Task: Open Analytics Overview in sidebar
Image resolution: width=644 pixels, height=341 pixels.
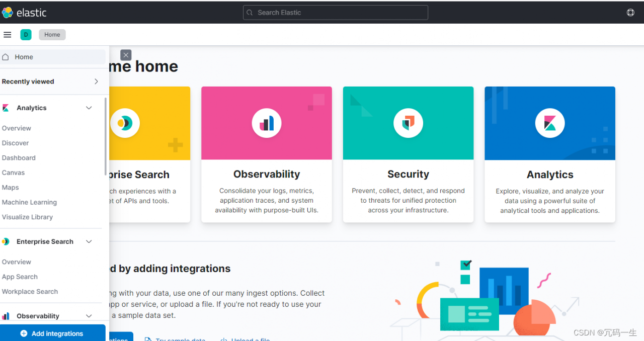Action: [17, 128]
